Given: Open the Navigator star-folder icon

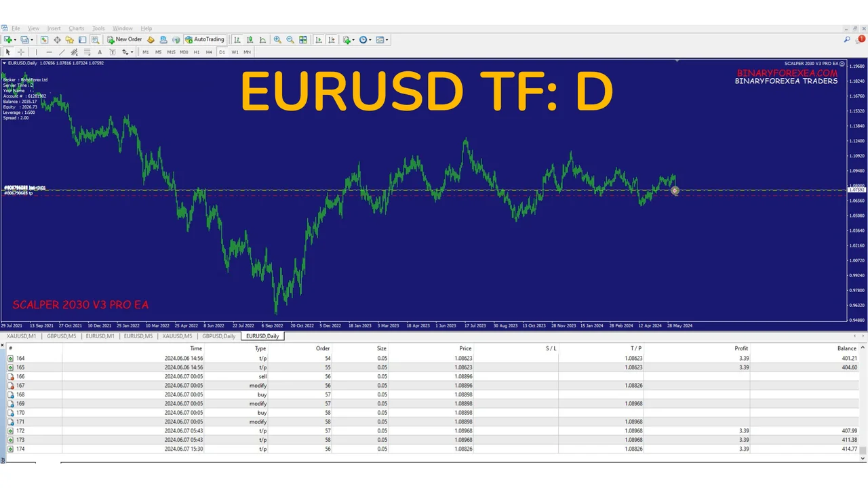Looking at the screenshot, I should (x=69, y=40).
